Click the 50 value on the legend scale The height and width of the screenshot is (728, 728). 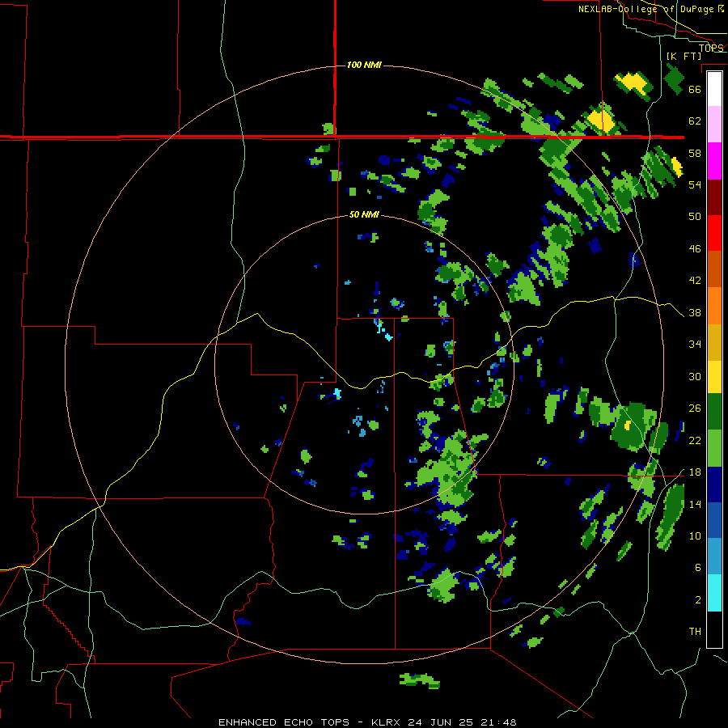(695, 217)
